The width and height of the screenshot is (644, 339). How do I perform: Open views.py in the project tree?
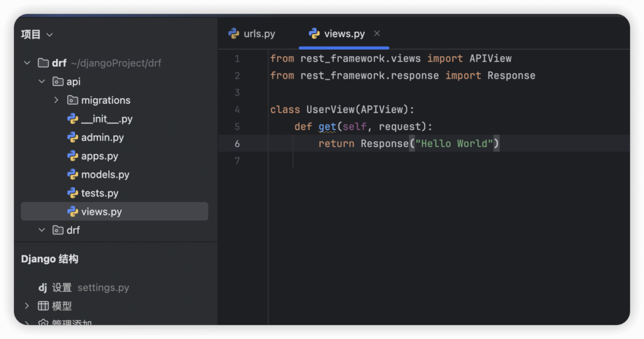click(101, 211)
